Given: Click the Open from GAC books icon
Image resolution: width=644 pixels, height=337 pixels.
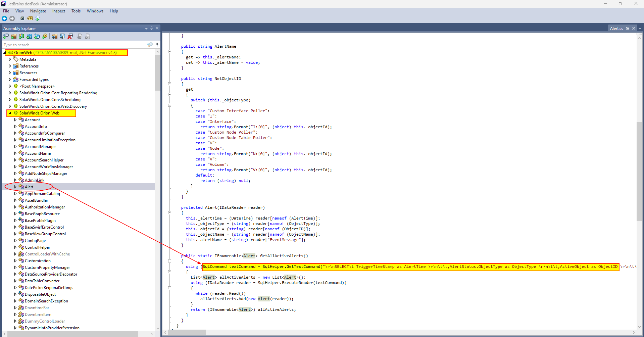Looking at the screenshot, I should 21,36.
